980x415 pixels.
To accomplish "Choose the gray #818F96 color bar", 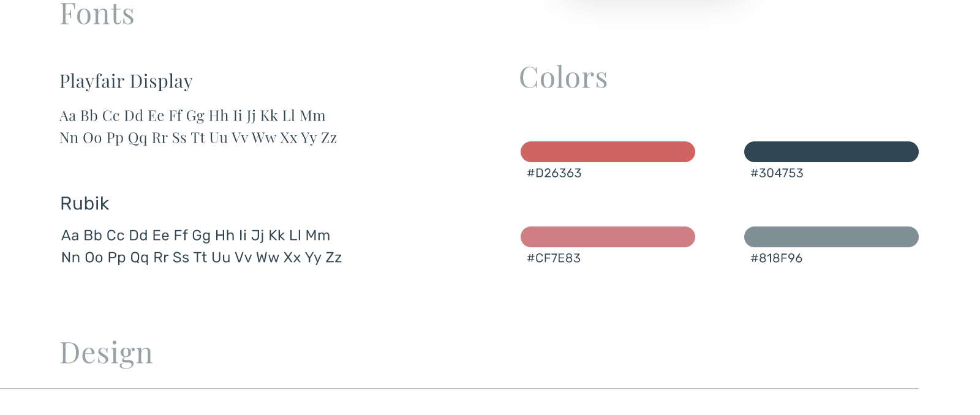I will [831, 237].
